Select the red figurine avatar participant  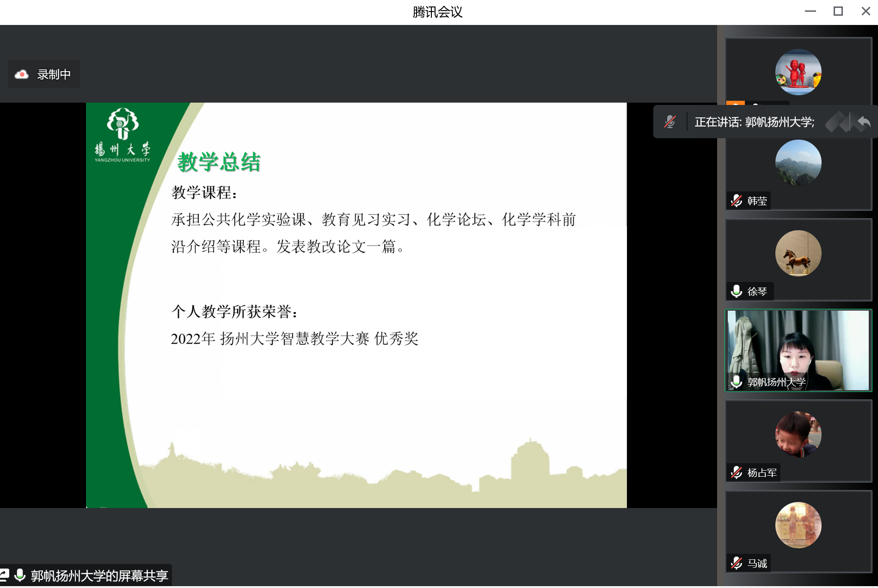point(798,72)
